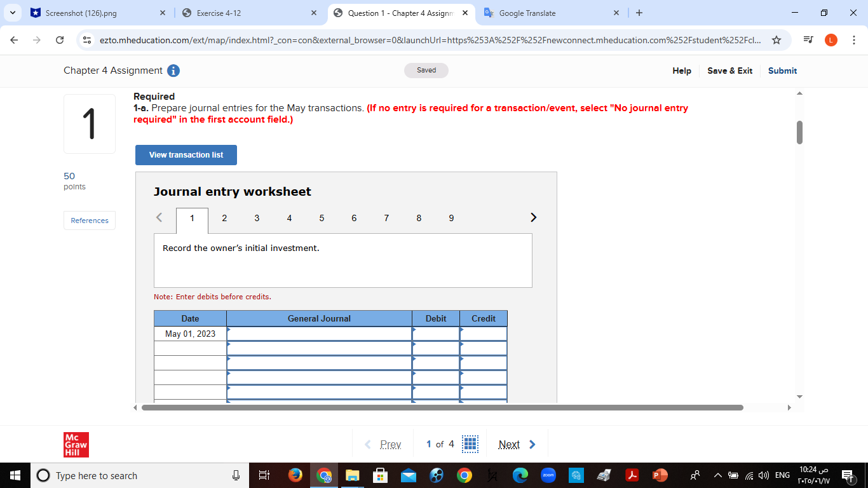Click the Saved status pill

click(426, 71)
